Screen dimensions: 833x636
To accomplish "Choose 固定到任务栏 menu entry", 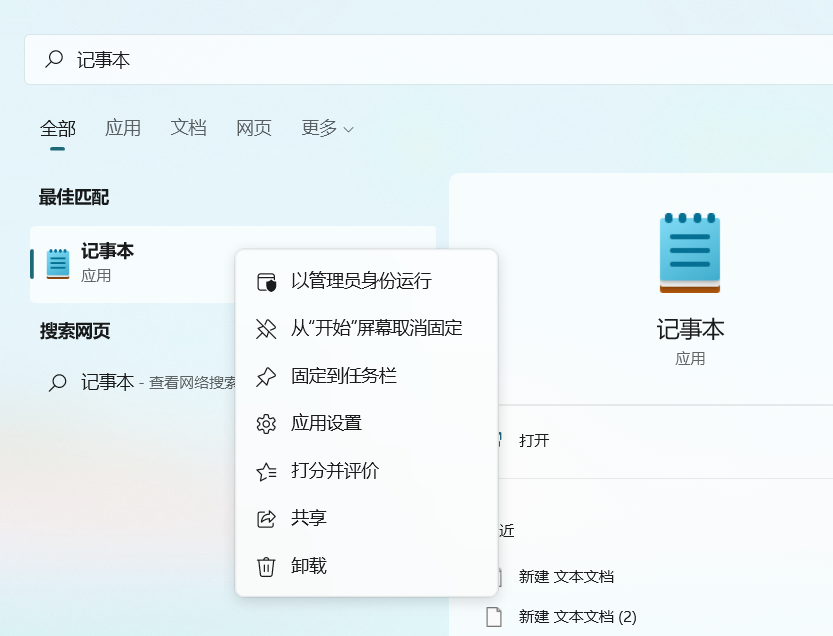I will click(367, 376).
